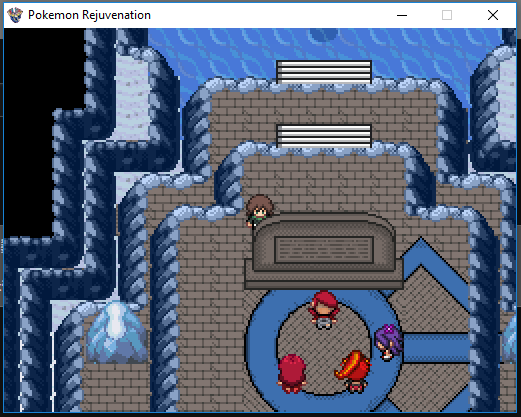Click the upper white staircase near the water
The height and width of the screenshot is (417, 521).
(324, 72)
